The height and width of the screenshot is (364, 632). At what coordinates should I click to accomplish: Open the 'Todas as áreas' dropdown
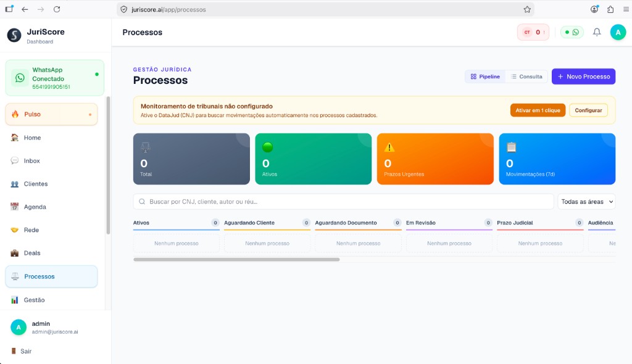point(586,202)
